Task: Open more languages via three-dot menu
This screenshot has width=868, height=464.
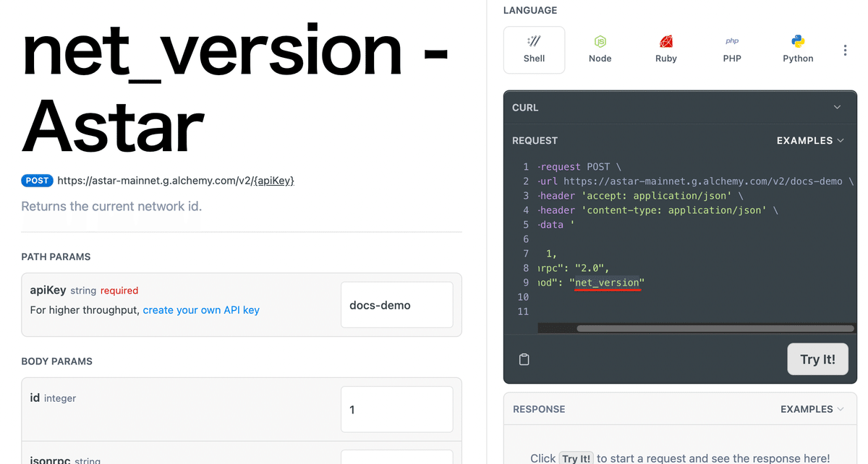Action: pos(846,51)
